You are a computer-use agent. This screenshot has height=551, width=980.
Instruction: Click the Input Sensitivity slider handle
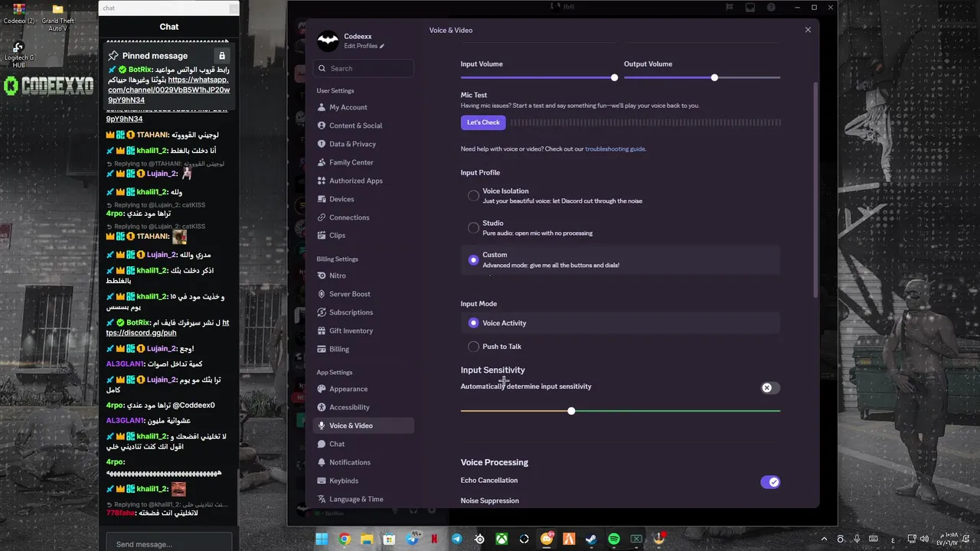point(571,411)
